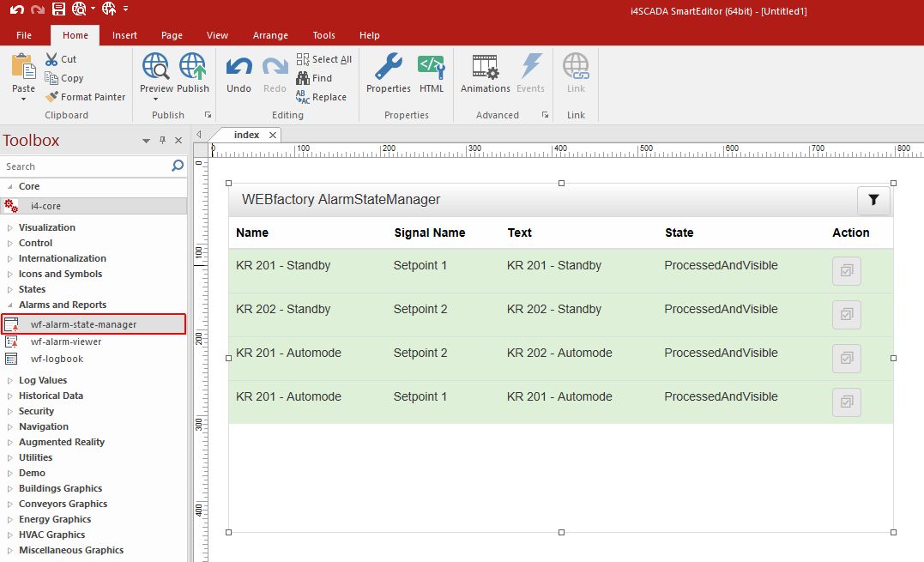Expand the Internationalization toolbox category

[x=9, y=258]
